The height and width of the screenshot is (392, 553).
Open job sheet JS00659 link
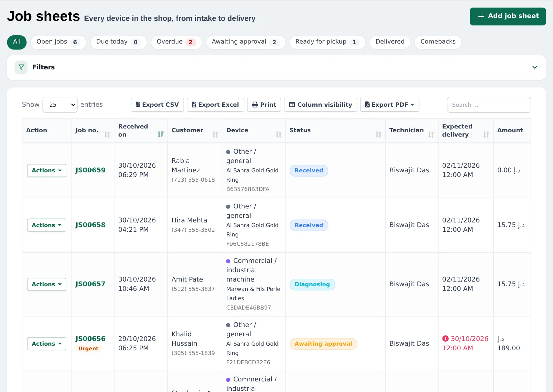[x=90, y=170]
